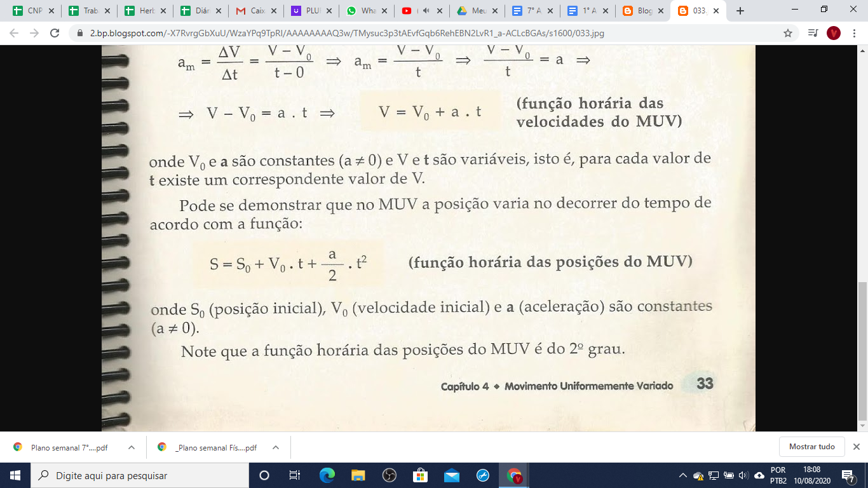Switch to the Gmail Caixa tab
The height and width of the screenshot is (488, 868).
point(256,11)
